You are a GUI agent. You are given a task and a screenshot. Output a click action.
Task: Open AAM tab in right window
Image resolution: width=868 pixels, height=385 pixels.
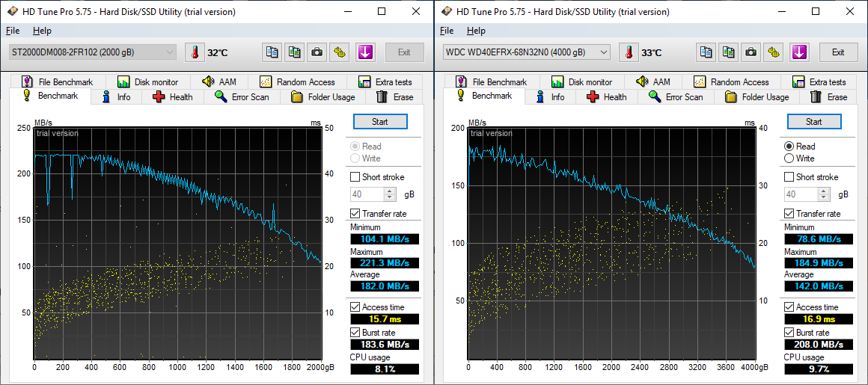point(653,82)
